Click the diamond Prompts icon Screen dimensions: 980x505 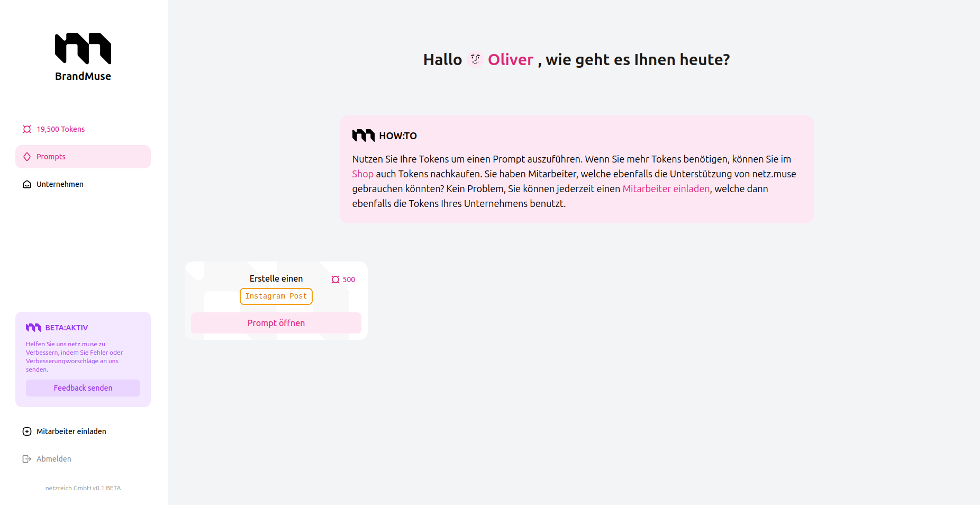[x=27, y=157]
